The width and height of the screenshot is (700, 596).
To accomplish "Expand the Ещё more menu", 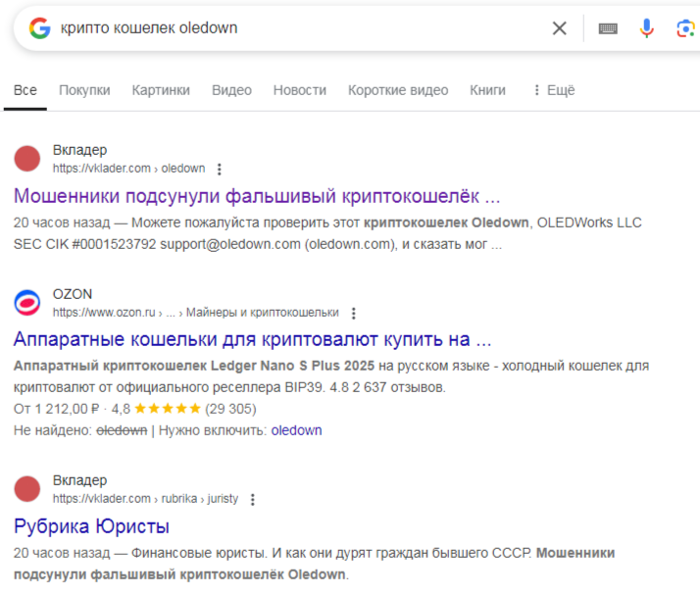I will point(555,90).
